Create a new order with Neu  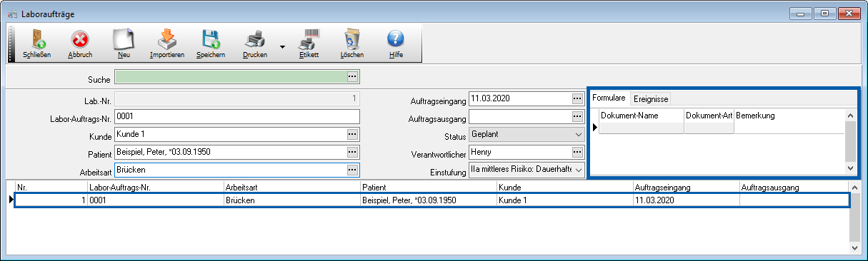coord(124,43)
